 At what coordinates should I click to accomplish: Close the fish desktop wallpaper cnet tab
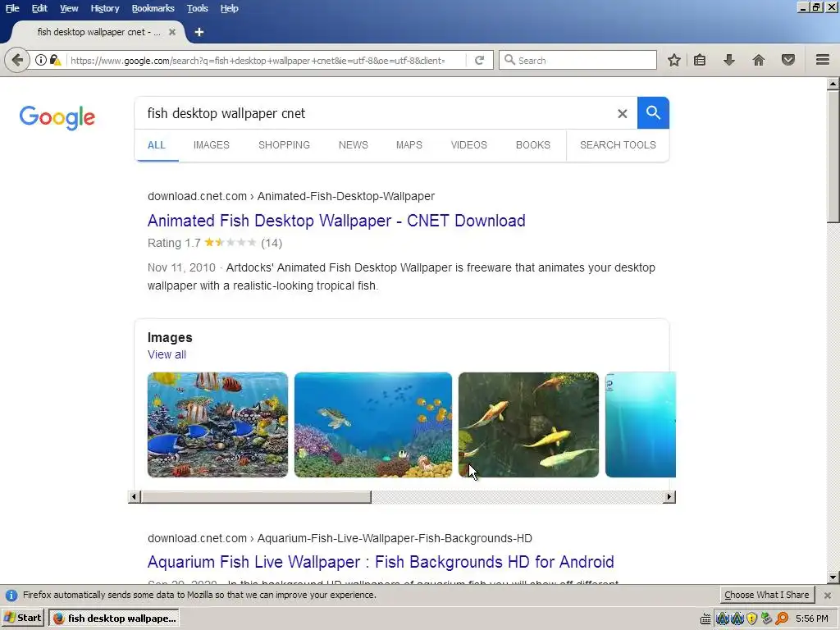[x=172, y=32]
